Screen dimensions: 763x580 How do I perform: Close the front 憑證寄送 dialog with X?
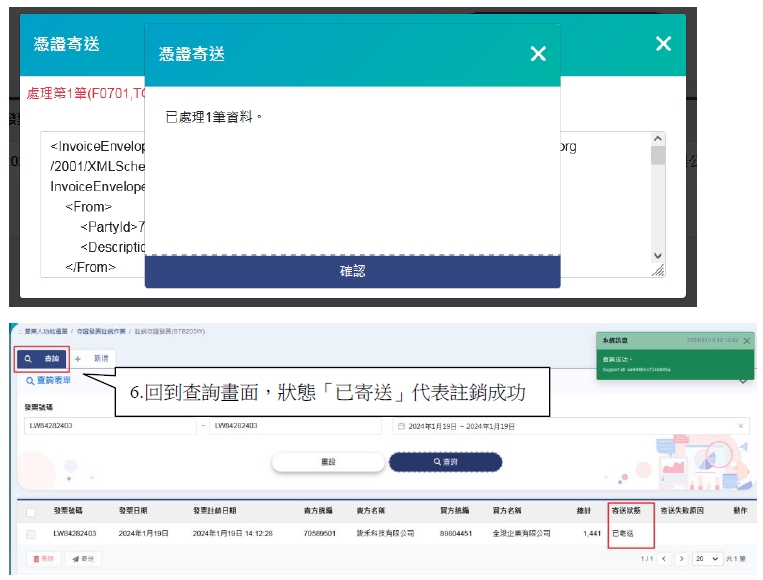pos(538,54)
